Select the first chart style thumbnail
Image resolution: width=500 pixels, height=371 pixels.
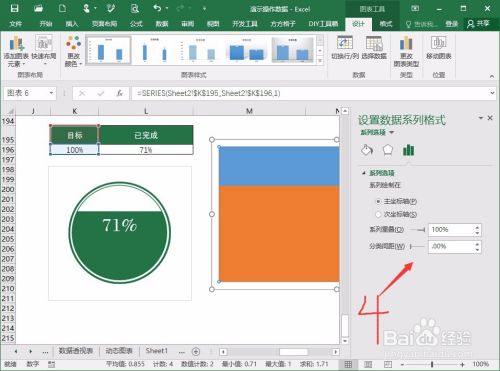click(x=109, y=50)
